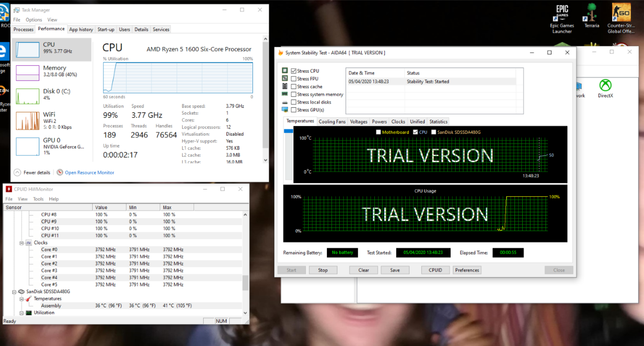Image resolution: width=644 pixels, height=346 pixels.
Task: Collapse with Fewer details chevron icon
Action: click(17, 172)
